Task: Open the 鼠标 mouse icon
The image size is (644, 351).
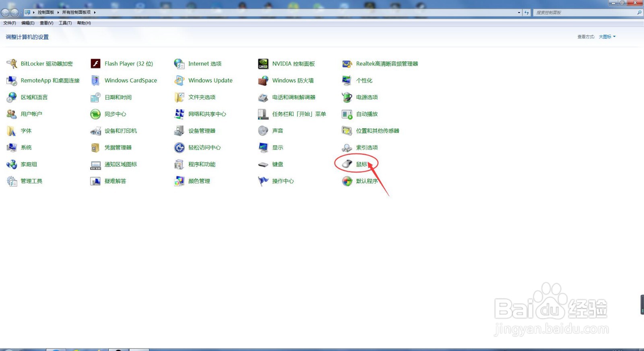Action: click(347, 164)
